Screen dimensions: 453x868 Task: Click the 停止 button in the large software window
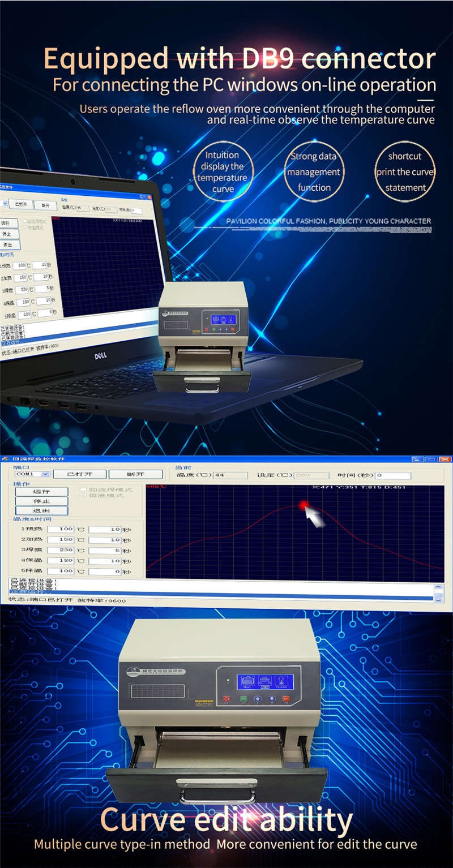41,501
